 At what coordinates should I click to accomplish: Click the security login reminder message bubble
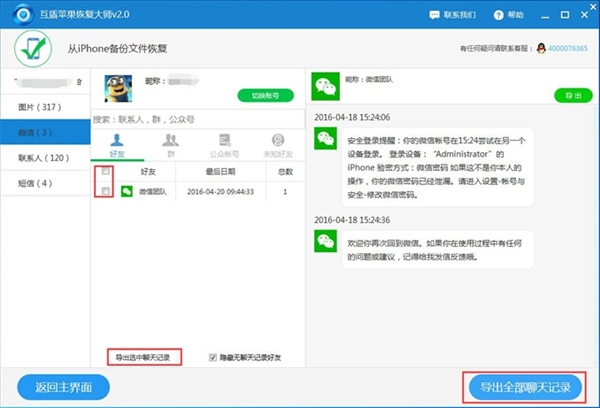[x=437, y=167]
